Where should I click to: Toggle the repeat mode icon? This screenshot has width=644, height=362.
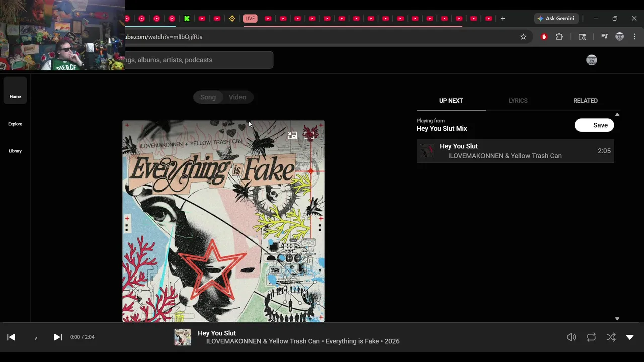coord(591,337)
